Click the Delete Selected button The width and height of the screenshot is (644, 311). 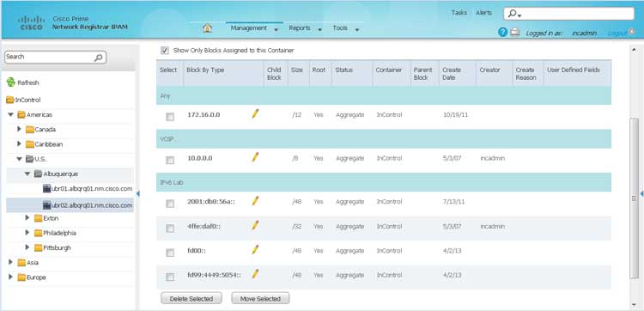191,299
